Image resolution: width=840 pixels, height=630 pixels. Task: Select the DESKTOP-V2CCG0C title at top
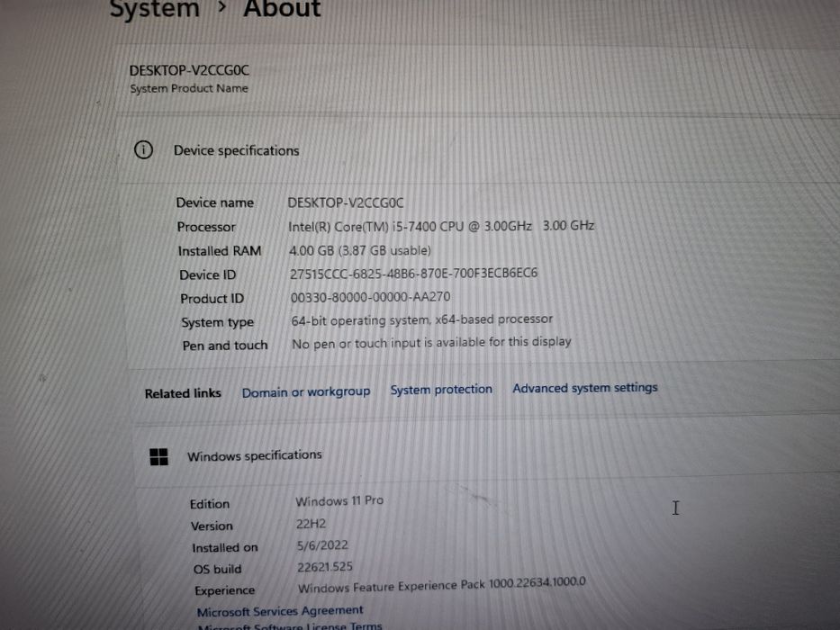[189, 70]
